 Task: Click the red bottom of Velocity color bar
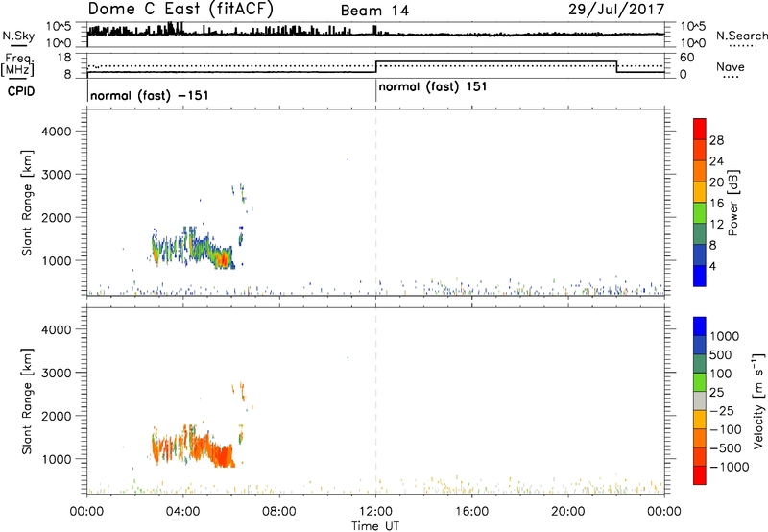tap(700, 475)
